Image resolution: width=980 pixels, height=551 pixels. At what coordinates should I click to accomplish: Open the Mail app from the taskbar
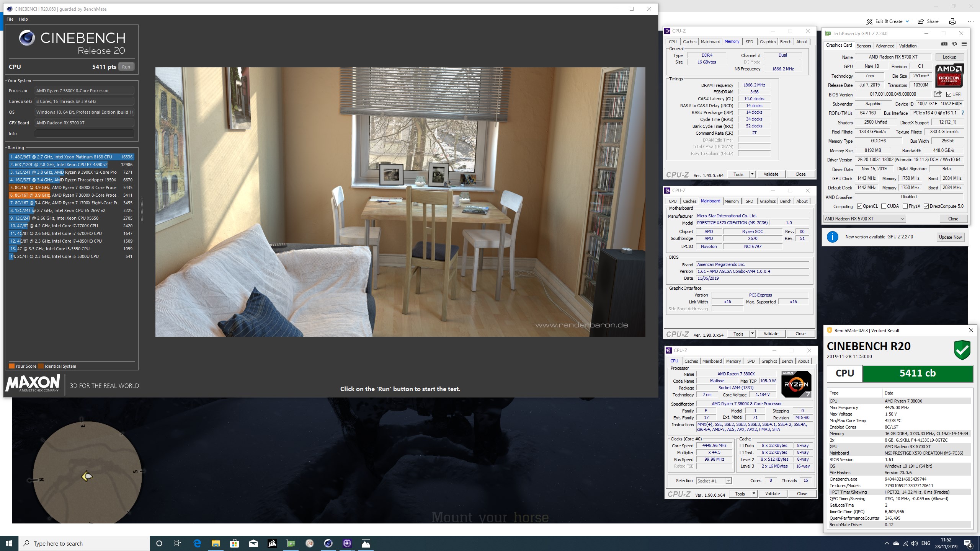tap(253, 543)
